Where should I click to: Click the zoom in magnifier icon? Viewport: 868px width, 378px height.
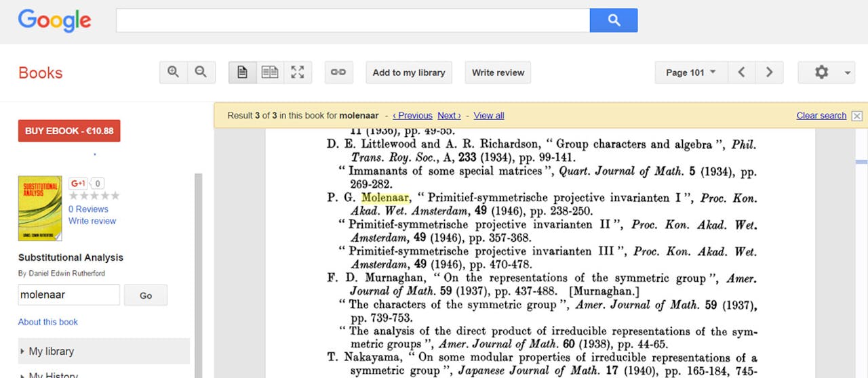tap(174, 72)
